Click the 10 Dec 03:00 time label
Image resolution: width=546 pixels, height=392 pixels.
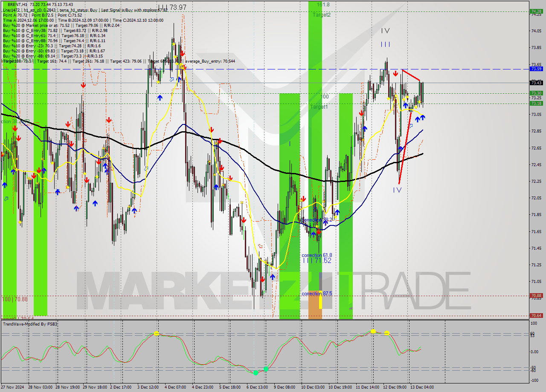pyautogui.click(x=313, y=387)
